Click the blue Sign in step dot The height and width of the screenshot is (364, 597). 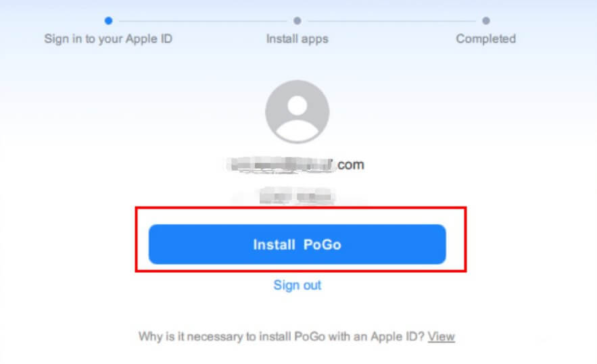click(108, 20)
